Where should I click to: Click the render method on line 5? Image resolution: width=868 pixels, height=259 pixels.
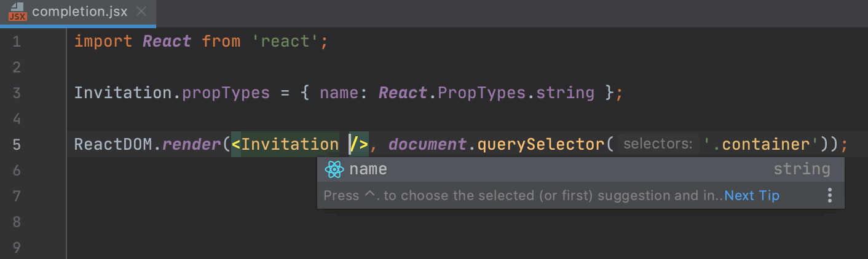point(192,145)
